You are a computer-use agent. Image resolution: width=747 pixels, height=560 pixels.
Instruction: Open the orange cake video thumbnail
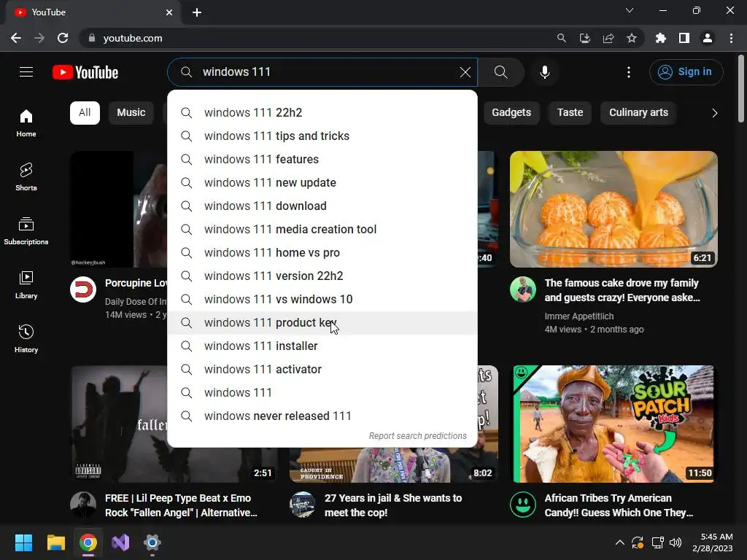coord(614,209)
